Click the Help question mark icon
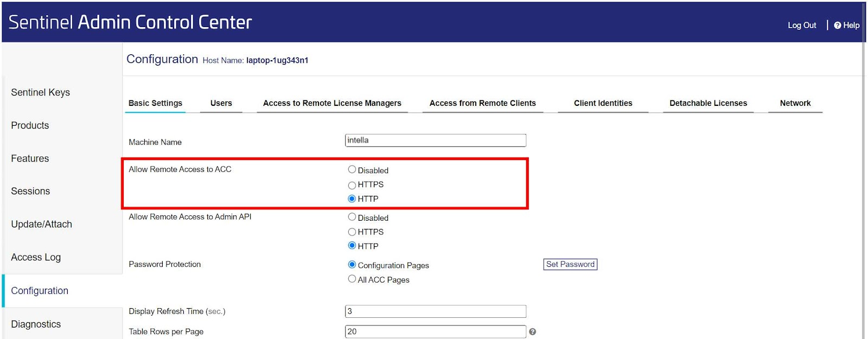The width and height of the screenshot is (868, 339). [x=838, y=25]
